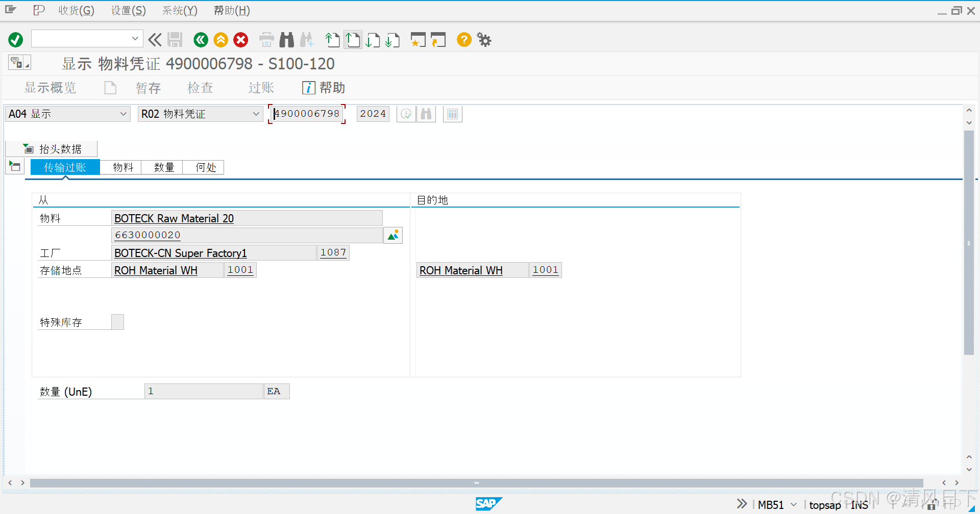
Task: Click the 帮助 info button
Action: point(324,88)
